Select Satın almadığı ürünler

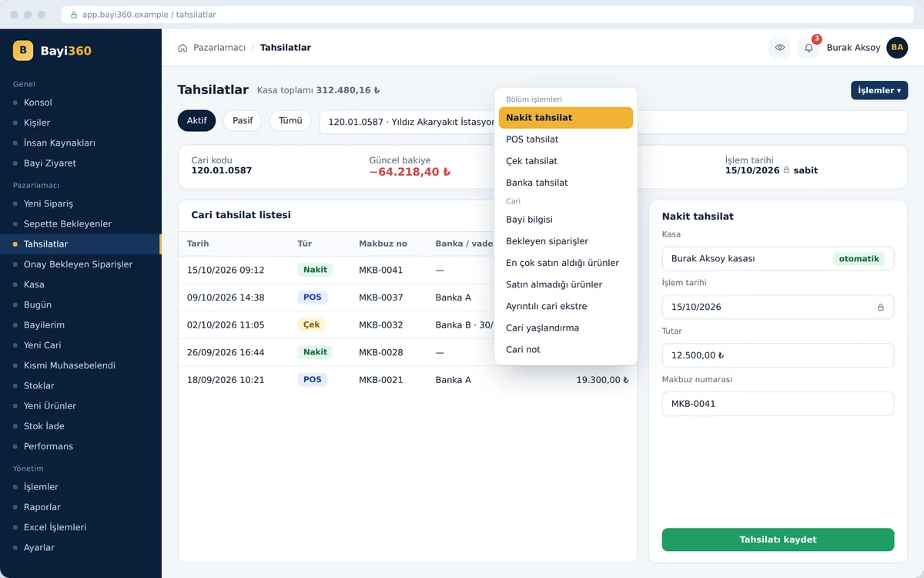pyautogui.click(x=566, y=284)
